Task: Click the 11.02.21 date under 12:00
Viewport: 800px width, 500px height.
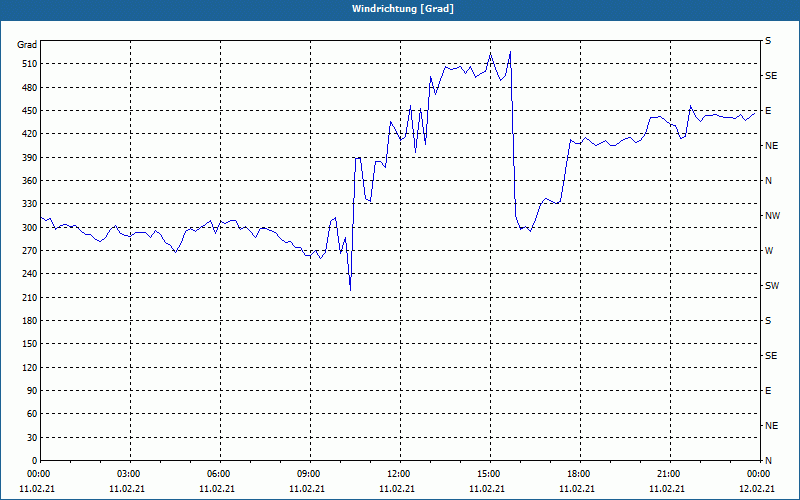Action: coord(397,489)
